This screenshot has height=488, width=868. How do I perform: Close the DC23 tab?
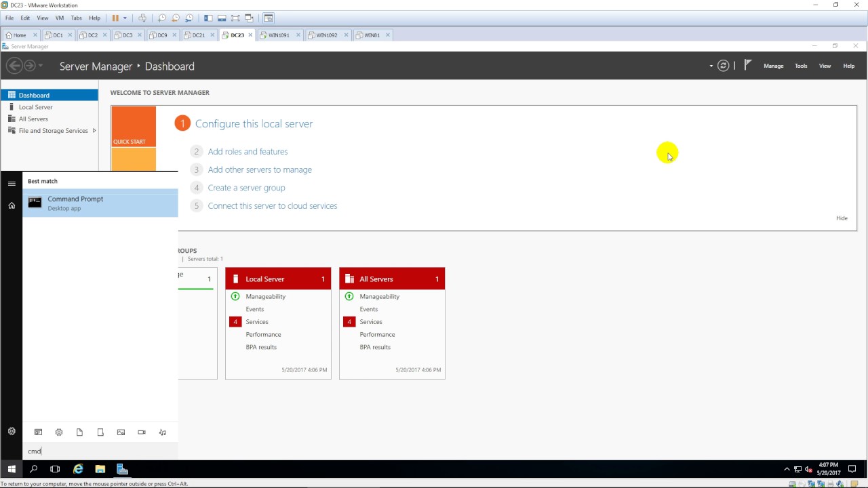point(250,35)
